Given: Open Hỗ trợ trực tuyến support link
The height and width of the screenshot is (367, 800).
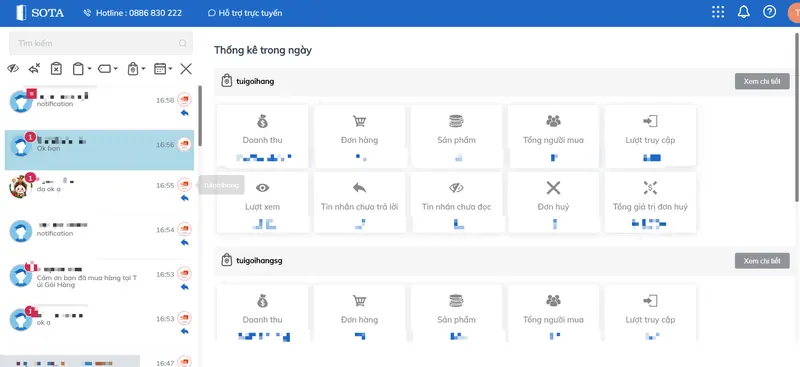Looking at the screenshot, I should (x=245, y=13).
